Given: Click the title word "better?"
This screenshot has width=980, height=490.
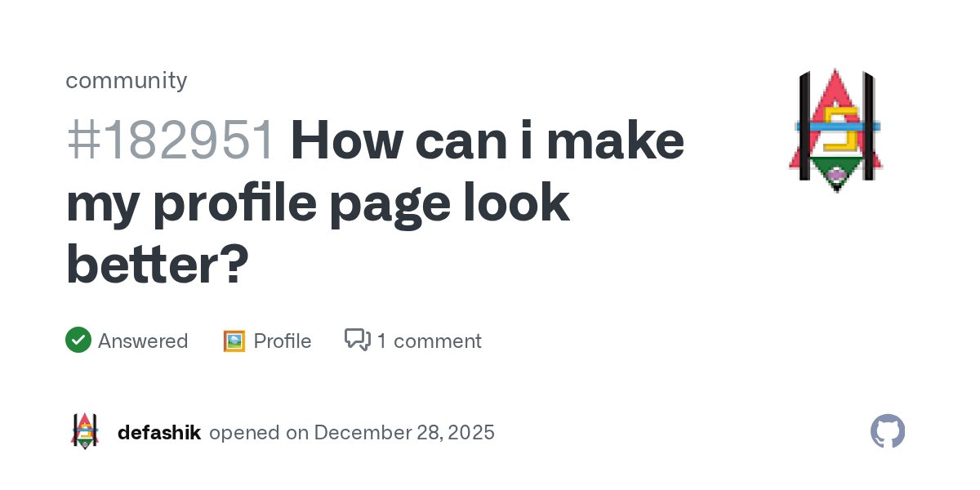Looking at the screenshot, I should pyautogui.click(x=157, y=265).
